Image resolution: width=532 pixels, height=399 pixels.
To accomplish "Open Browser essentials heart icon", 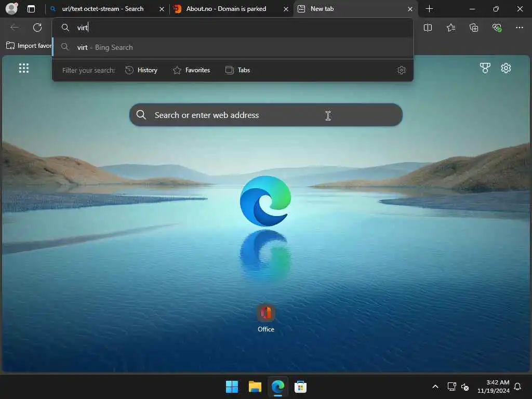I will (497, 28).
